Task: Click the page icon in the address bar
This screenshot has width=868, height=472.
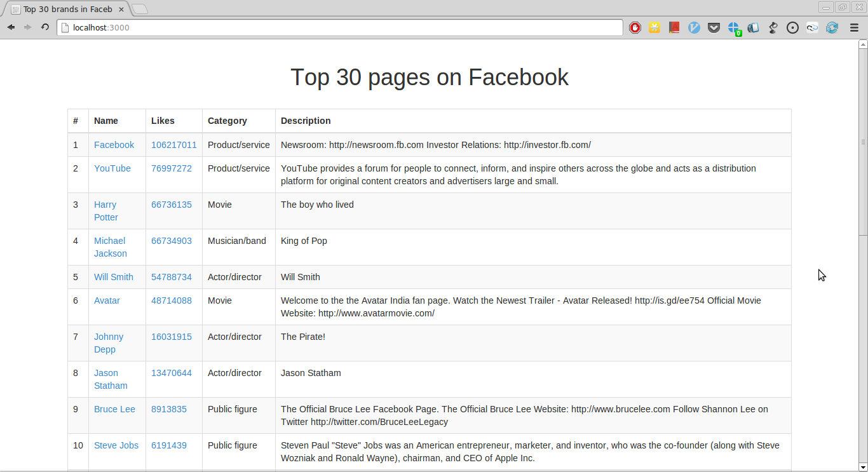Action: pyautogui.click(x=65, y=27)
